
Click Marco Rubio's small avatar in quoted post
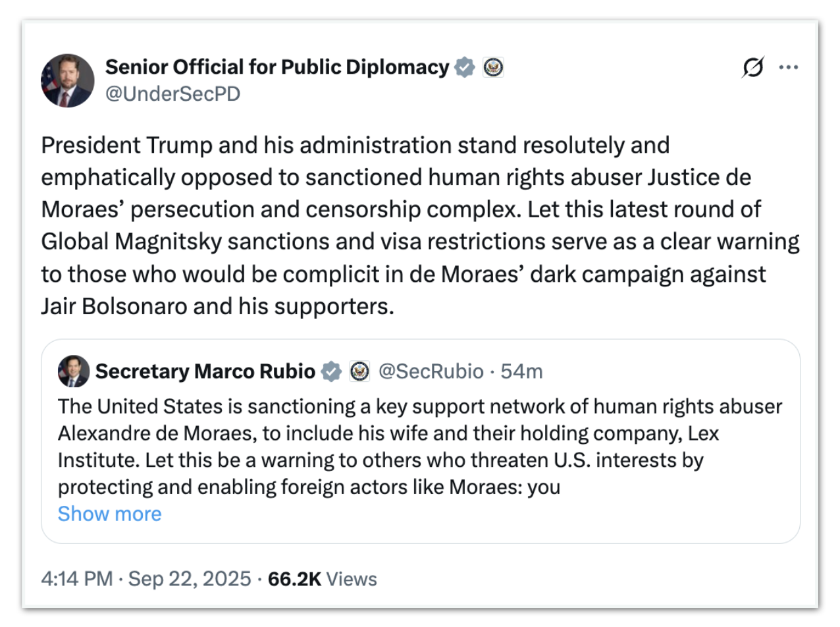74,371
